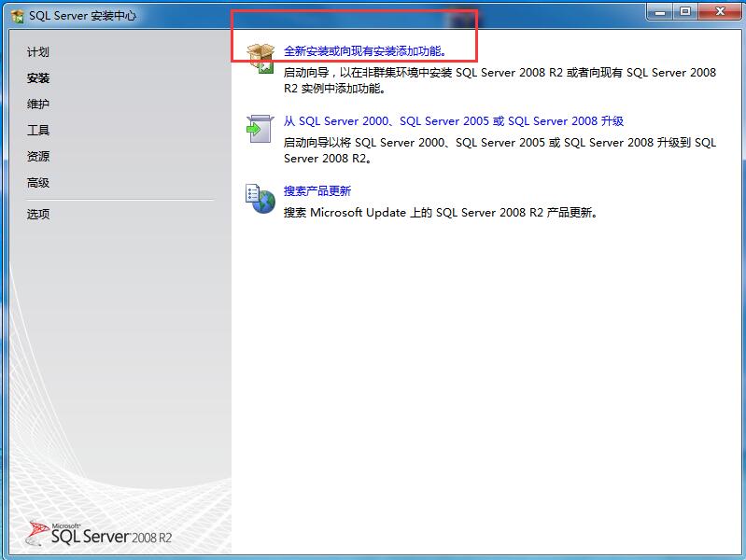The width and height of the screenshot is (746, 560).
Task: Select 安装 in the left sidebar
Action: pos(38,78)
